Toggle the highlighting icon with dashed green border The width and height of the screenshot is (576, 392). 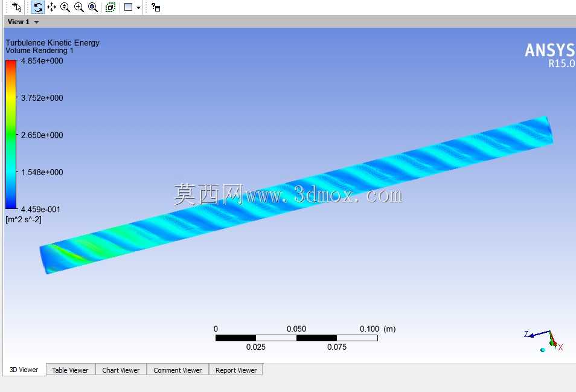pyautogui.click(x=110, y=7)
